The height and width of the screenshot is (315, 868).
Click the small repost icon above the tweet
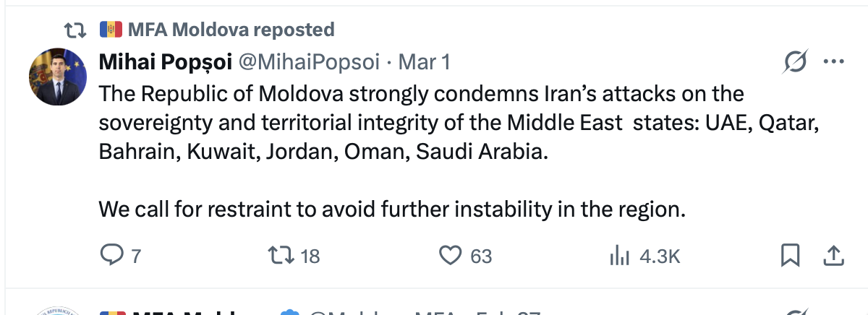click(x=75, y=30)
